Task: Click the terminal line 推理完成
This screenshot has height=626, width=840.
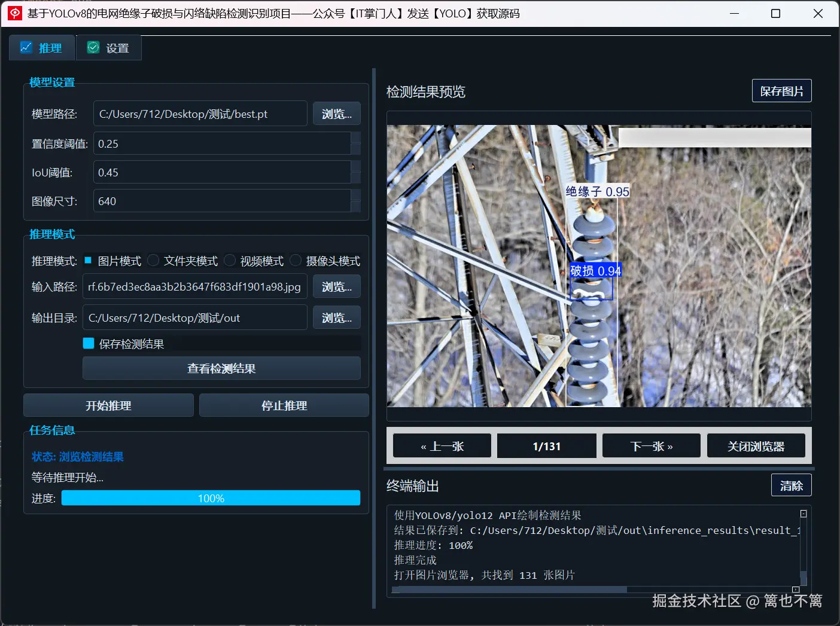Action: tap(415, 560)
